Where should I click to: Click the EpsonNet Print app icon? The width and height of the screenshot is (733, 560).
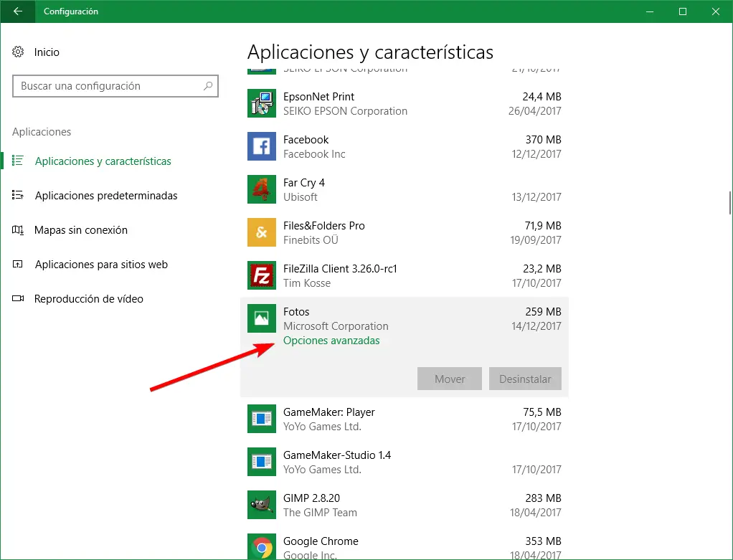(262, 103)
